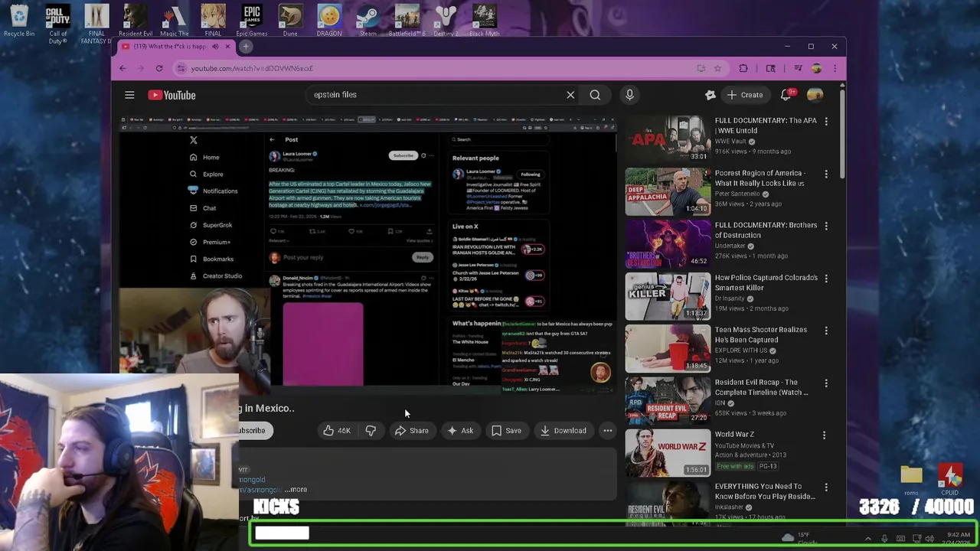This screenshot has width=980, height=551.
Task: Go back in the browser
Action: (122, 68)
